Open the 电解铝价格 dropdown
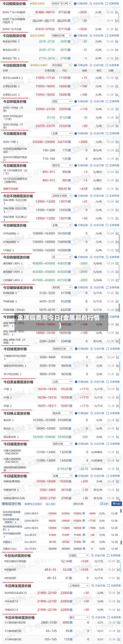 [x=61, y=35]
